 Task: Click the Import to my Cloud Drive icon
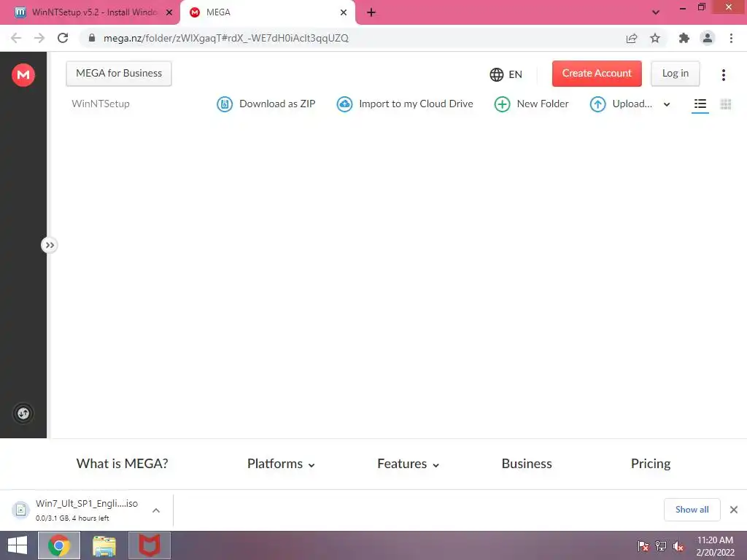click(x=344, y=104)
